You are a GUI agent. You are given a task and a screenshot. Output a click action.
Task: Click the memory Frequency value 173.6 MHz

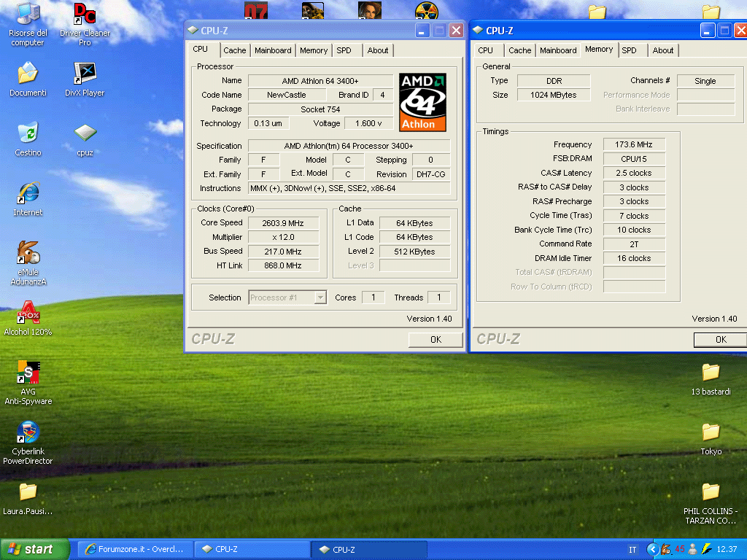[634, 144]
